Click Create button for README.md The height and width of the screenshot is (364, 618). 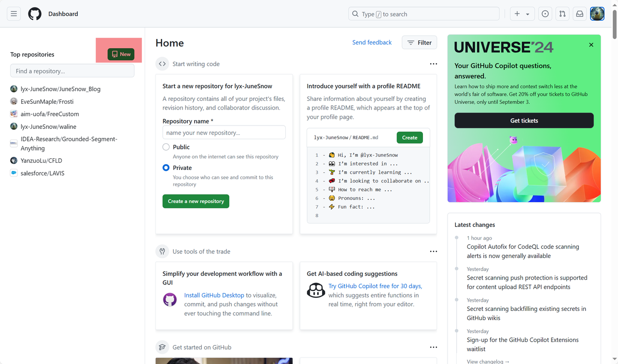tap(410, 138)
